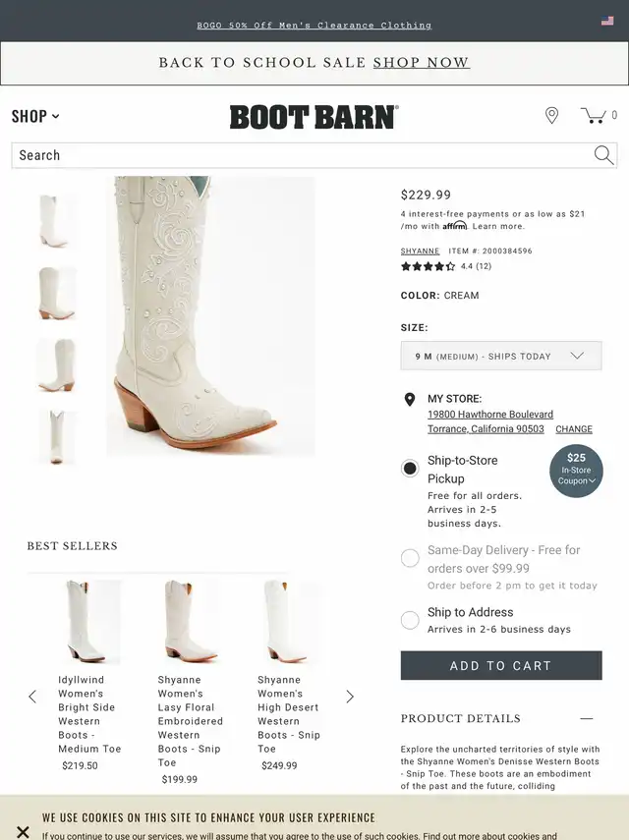Select Same-Day Delivery option

[x=410, y=558]
